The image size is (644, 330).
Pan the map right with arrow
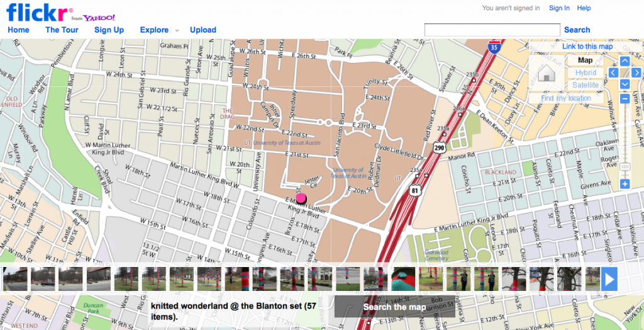[x=636, y=73]
